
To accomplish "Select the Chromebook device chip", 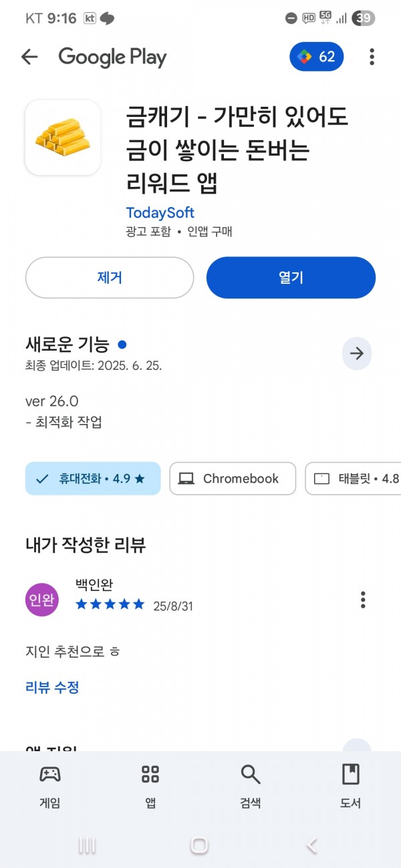I will pyautogui.click(x=233, y=479).
